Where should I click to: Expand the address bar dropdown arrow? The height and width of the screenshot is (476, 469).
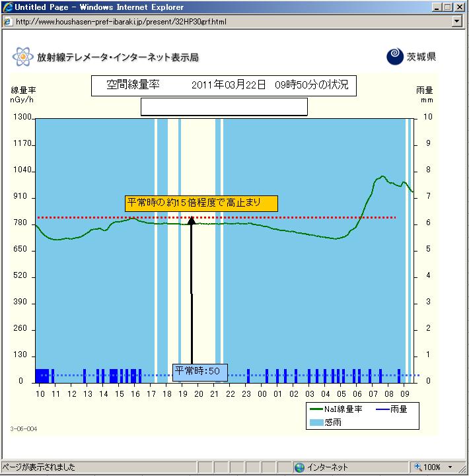[456, 21]
